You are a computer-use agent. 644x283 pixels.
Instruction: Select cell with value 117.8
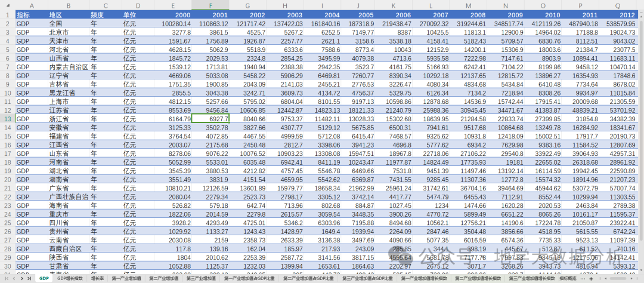tap(172, 249)
